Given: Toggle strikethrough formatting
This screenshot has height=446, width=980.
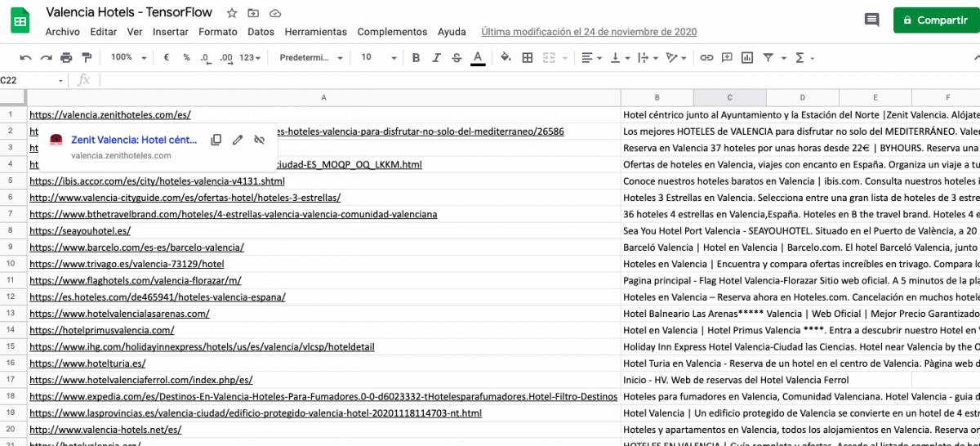Looking at the screenshot, I should 457,58.
